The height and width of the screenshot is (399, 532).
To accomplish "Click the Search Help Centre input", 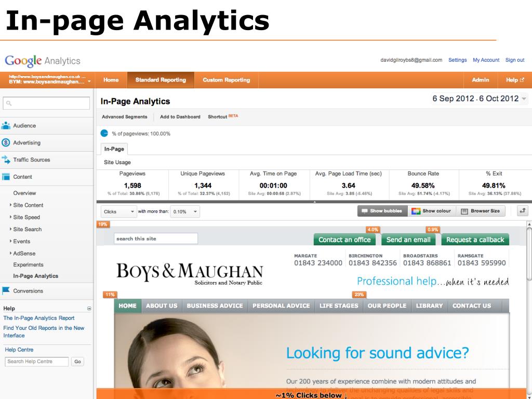I will point(37,362).
